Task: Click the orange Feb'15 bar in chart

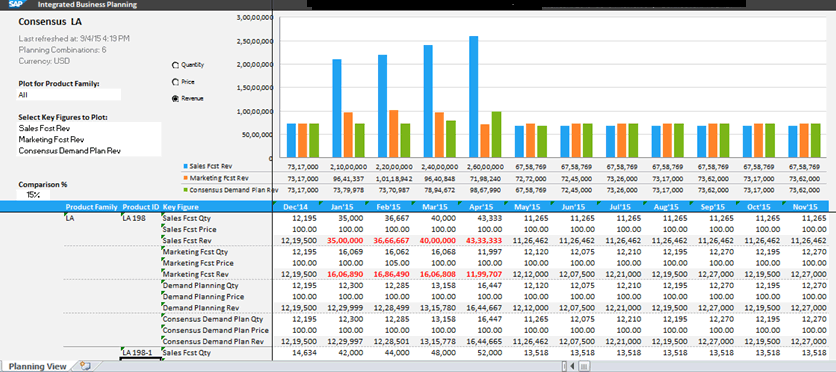Action: pos(393,134)
